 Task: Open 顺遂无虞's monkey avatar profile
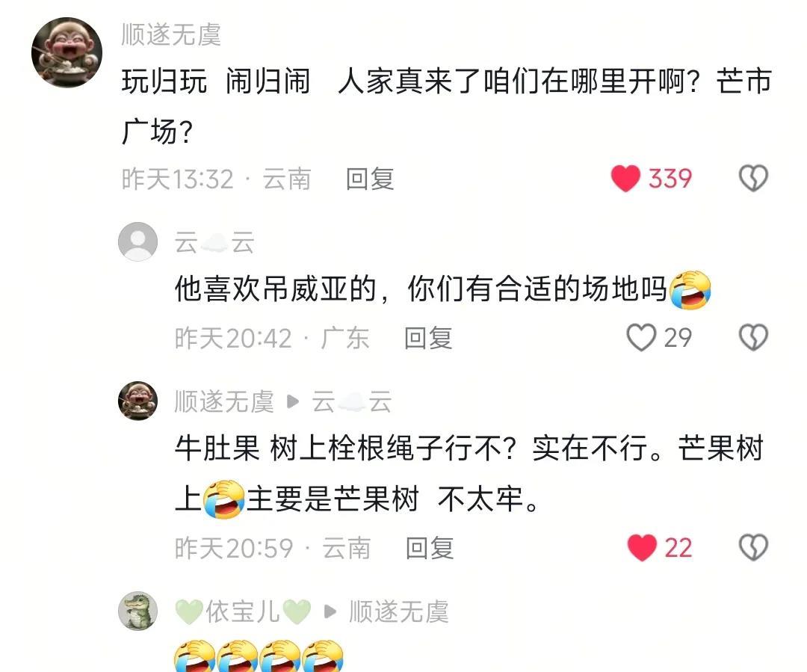[67, 52]
